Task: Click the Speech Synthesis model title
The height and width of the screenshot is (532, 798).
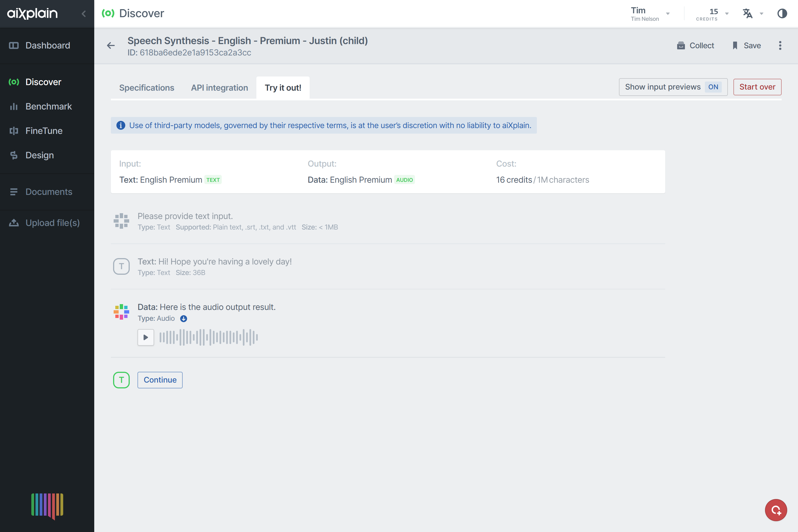Action: tap(248, 40)
